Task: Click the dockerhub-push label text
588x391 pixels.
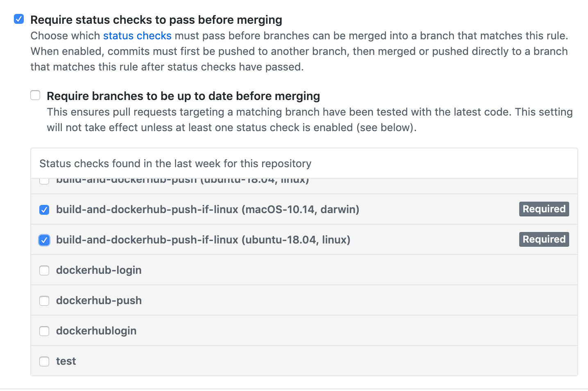Action: pos(99,300)
